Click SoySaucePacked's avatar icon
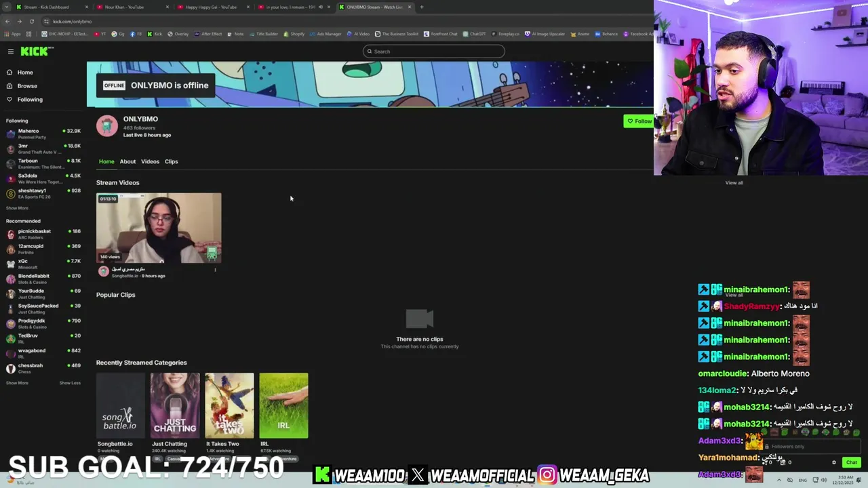 (10, 308)
